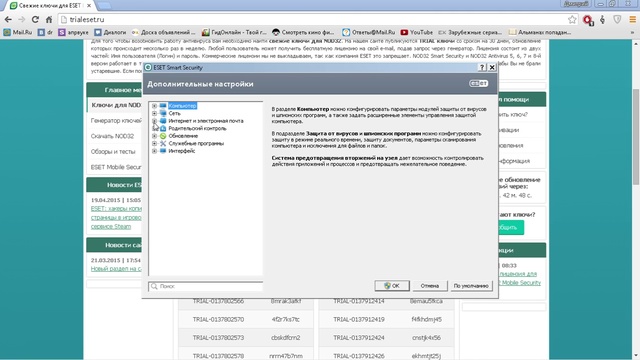
Task: Click the search magnifier icon in dialog
Action: click(154, 286)
